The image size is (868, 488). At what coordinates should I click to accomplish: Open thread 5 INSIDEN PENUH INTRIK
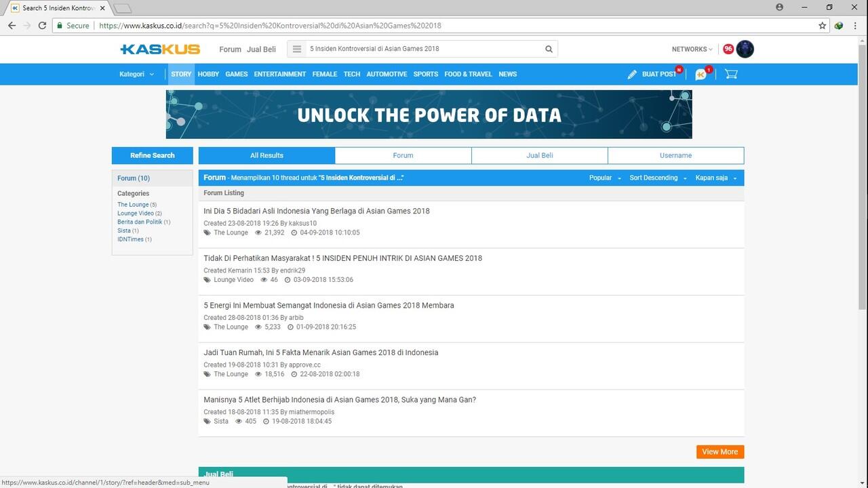343,258
